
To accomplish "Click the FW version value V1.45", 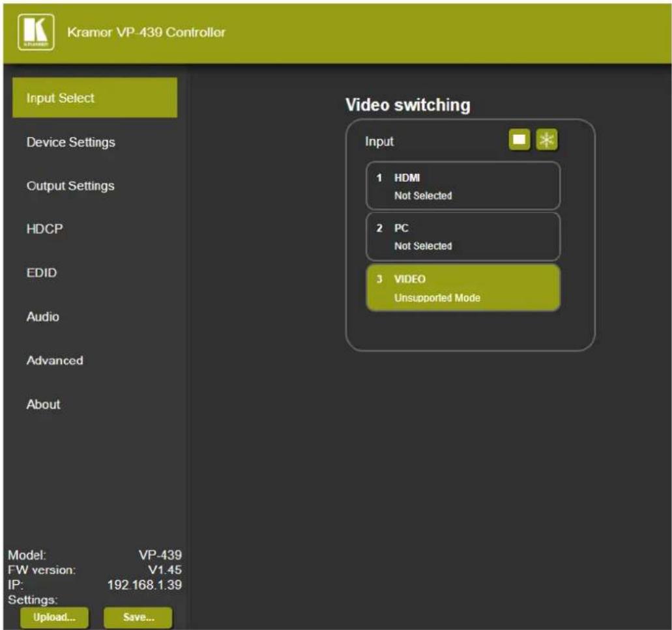I will click(164, 570).
